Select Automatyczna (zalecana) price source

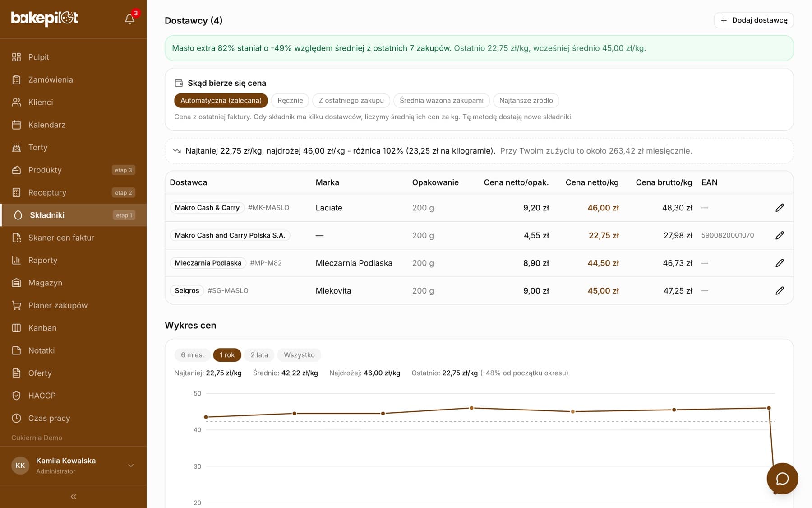point(221,100)
